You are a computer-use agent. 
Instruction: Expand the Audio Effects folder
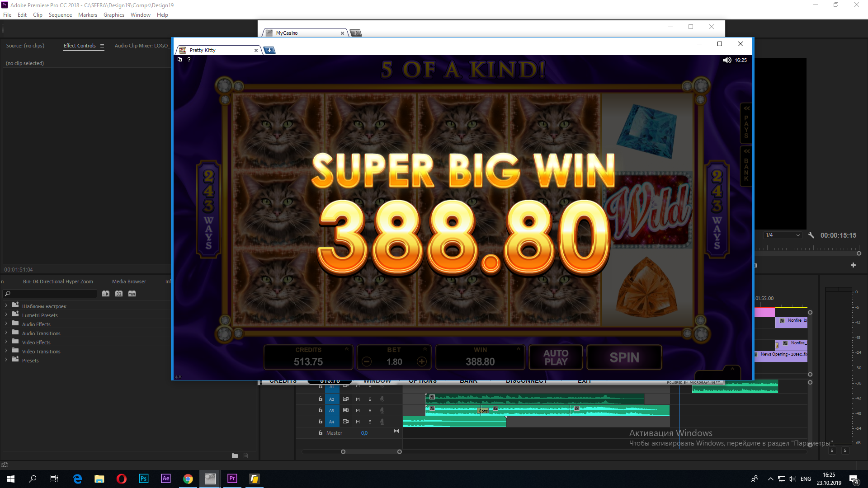click(6, 324)
